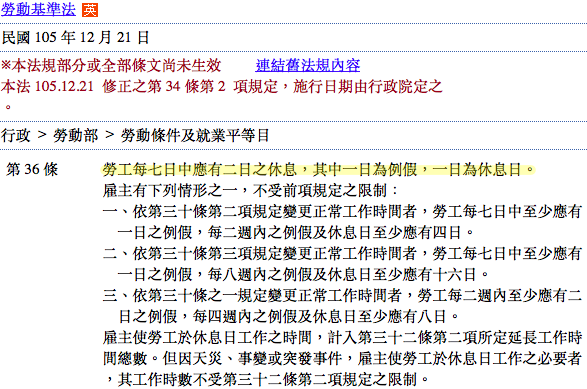
Task: Click the date text 民國 105 年 12 月 21 日
Action: coord(76,37)
